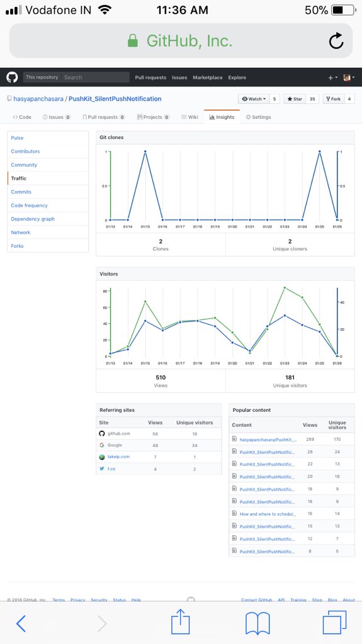Select the Insights tab

(222, 117)
